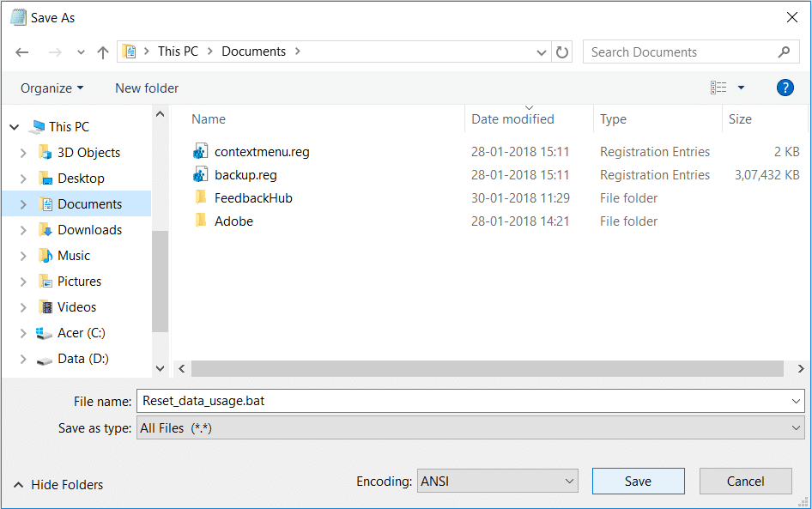The image size is (812, 509).
Task: Sort by the Name column header
Action: coord(209,119)
